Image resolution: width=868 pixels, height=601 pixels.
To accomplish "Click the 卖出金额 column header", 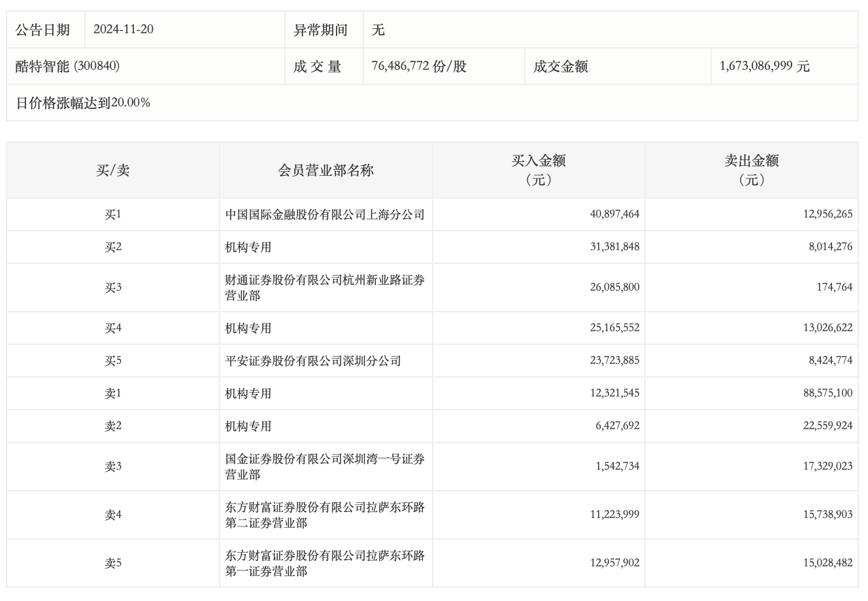I will click(751, 170).
